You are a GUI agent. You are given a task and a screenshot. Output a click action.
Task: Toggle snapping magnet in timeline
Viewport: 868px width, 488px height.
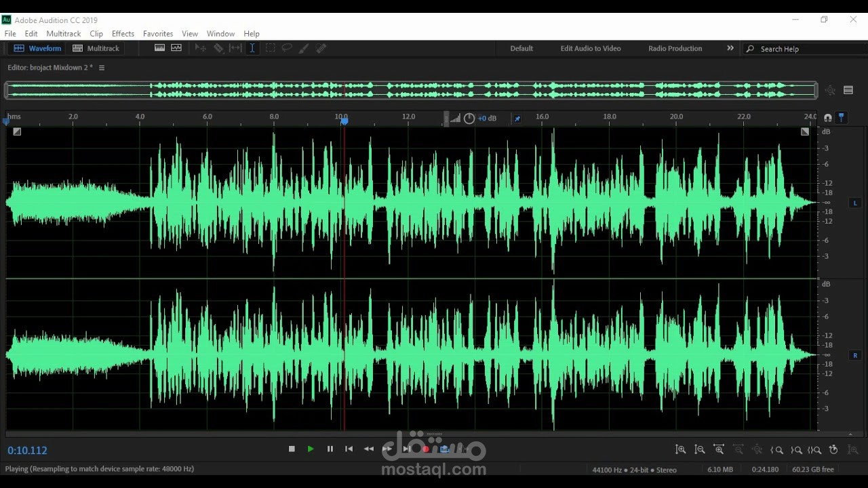tap(827, 118)
